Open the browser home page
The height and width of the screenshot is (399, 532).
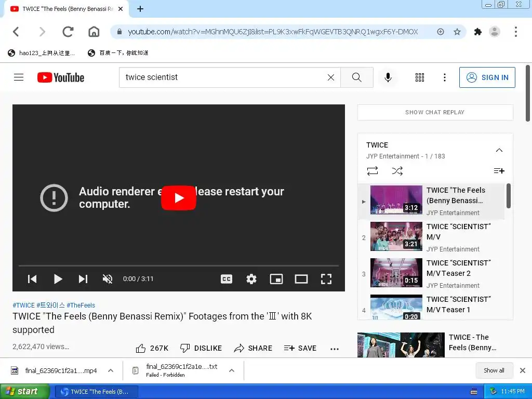click(94, 32)
